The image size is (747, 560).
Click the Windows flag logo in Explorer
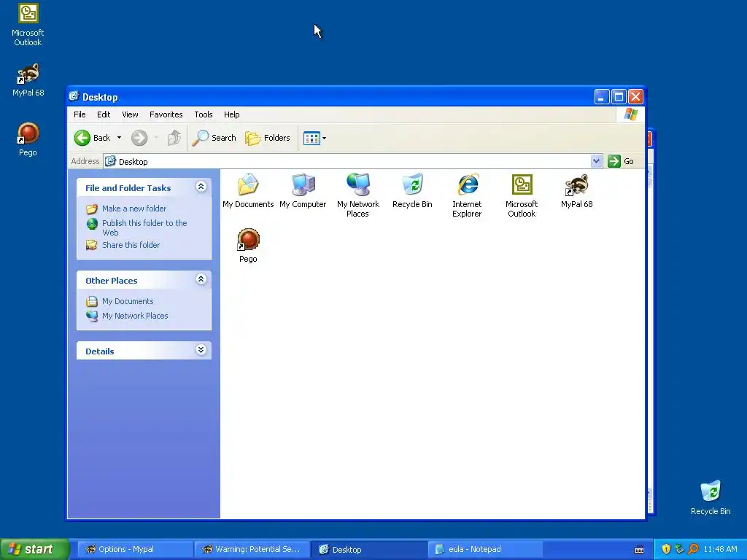631,114
